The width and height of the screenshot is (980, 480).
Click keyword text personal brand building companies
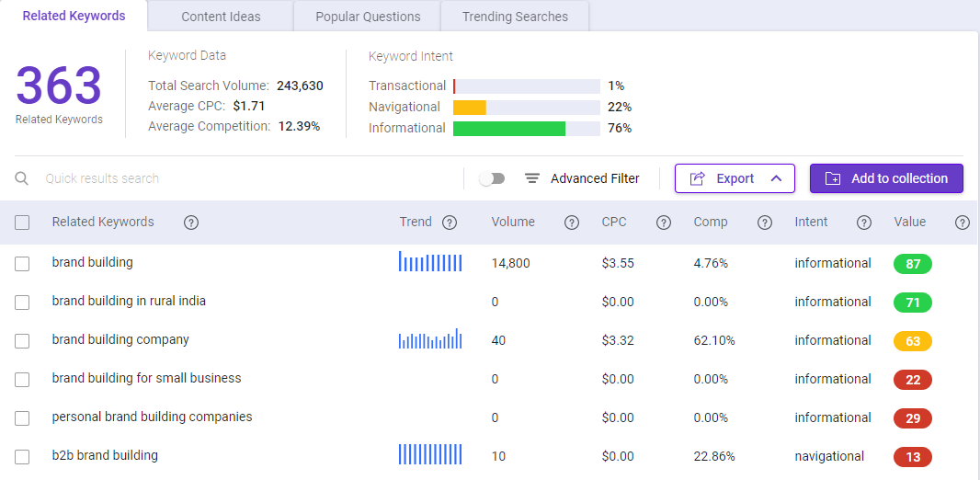click(x=152, y=417)
